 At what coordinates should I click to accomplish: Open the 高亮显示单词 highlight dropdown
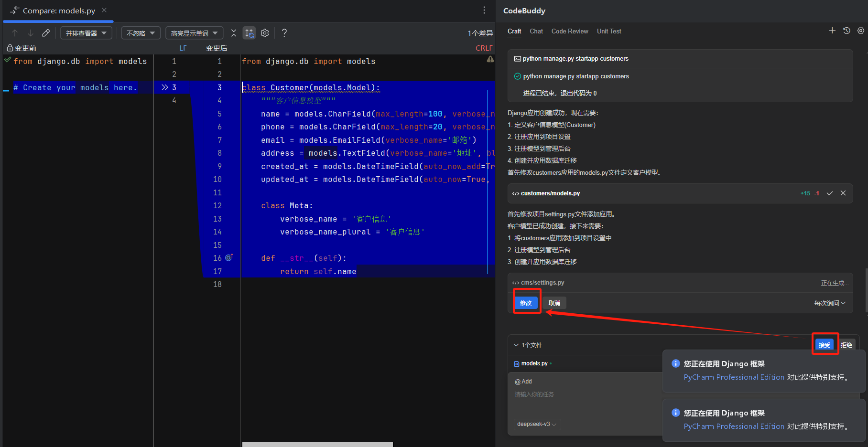[x=194, y=33]
